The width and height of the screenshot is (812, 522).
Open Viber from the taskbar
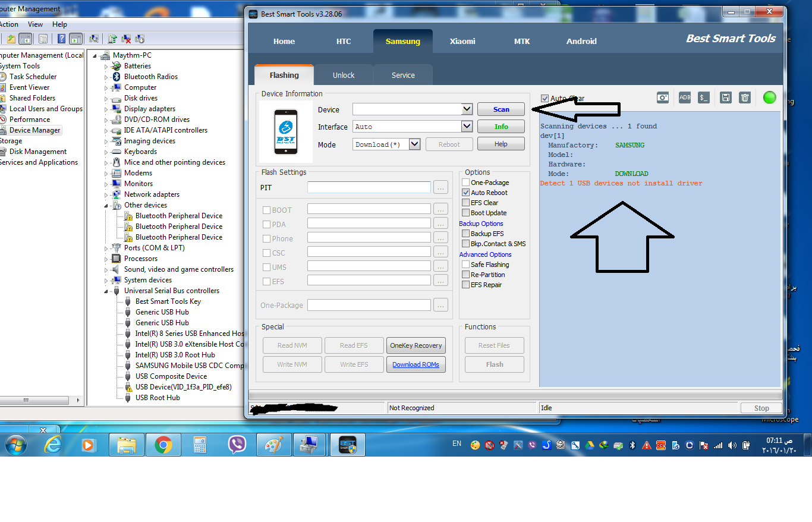pyautogui.click(x=237, y=445)
